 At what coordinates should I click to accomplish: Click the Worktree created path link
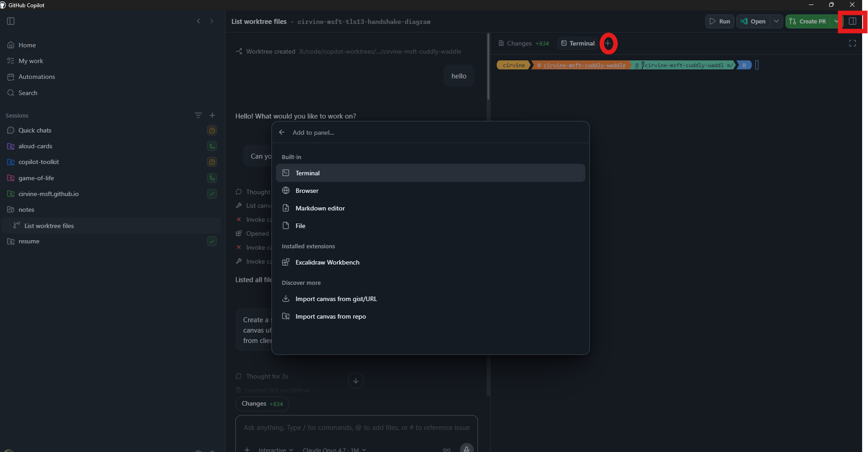pyautogui.click(x=380, y=51)
